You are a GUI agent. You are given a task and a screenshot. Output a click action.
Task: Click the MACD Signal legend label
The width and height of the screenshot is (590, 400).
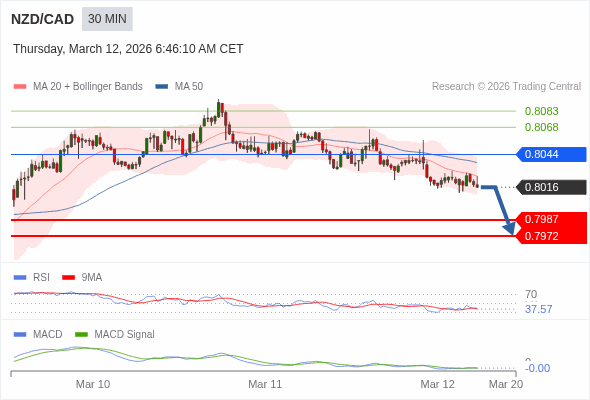coord(125,335)
